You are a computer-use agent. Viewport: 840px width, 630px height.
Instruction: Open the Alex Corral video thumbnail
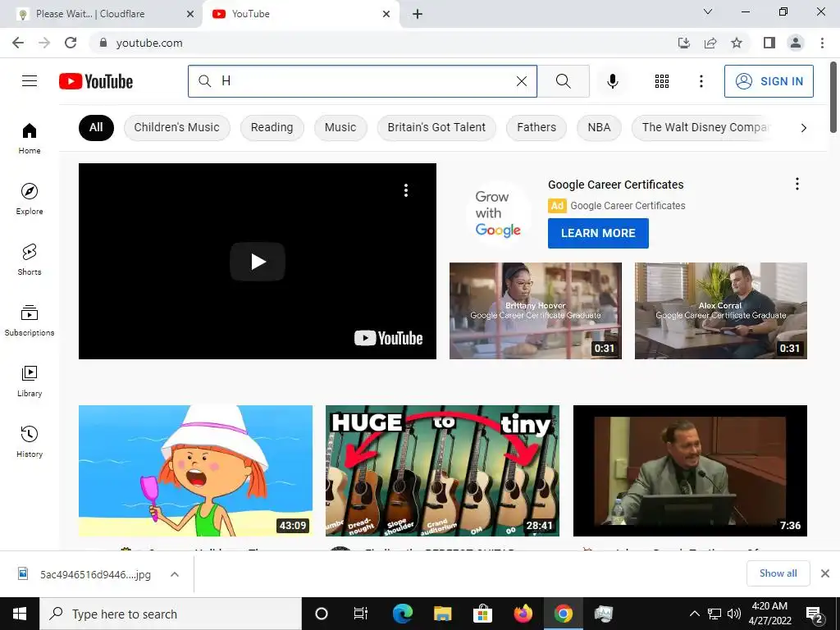720,311
